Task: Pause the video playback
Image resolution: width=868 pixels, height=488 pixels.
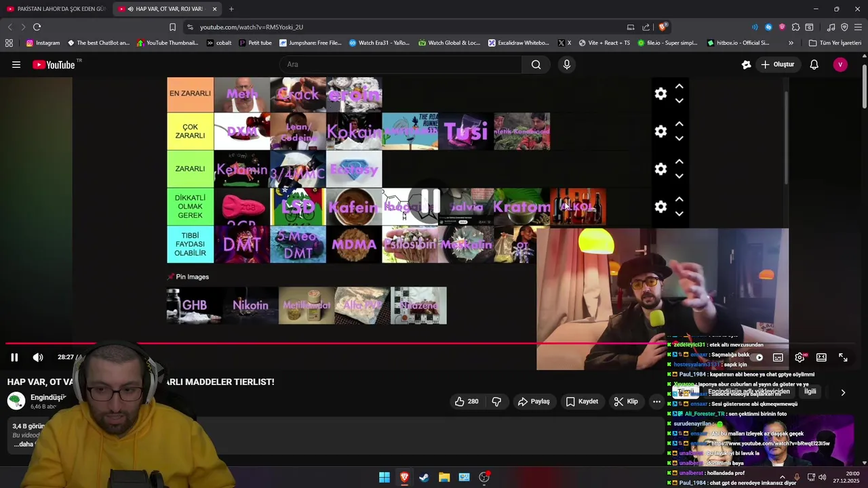Action: click(14, 357)
